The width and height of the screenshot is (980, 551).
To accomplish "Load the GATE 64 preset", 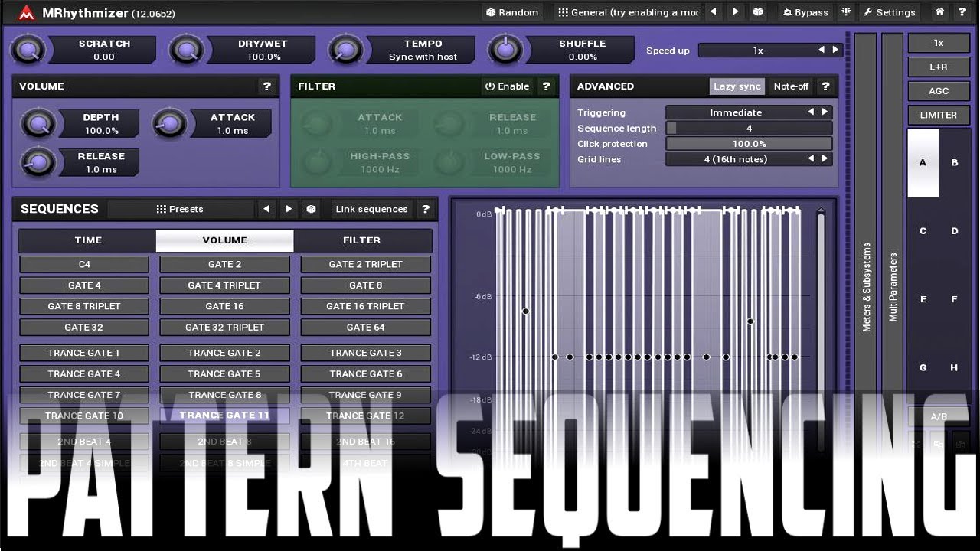I will coord(365,328).
